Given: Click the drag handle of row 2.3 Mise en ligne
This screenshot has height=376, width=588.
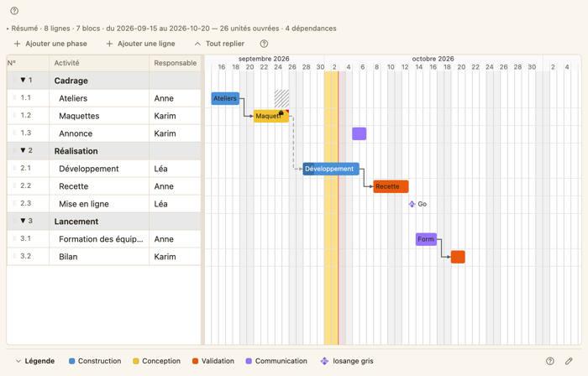Looking at the screenshot, I should tap(14, 203).
